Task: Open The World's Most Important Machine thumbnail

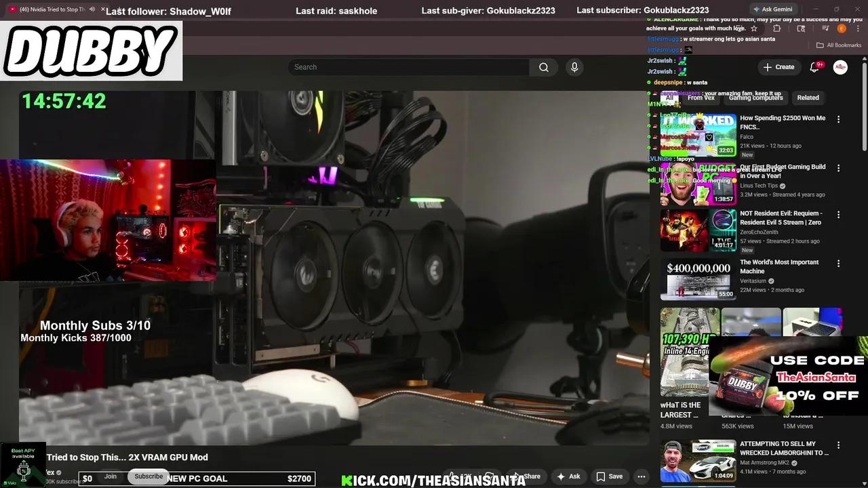Action: tap(698, 279)
